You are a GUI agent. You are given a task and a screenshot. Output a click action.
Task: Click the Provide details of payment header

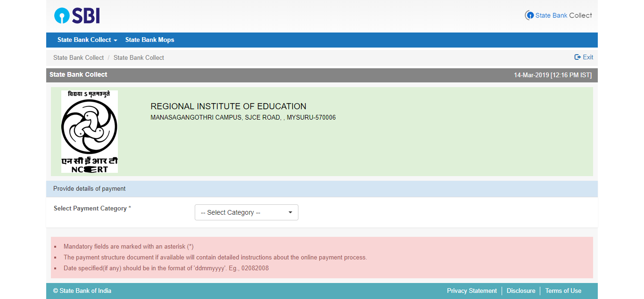pos(90,189)
